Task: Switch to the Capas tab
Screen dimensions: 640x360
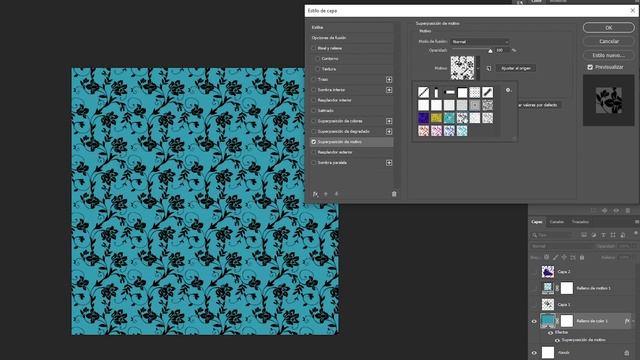Action: pyautogui.click(x=537, y=222)
